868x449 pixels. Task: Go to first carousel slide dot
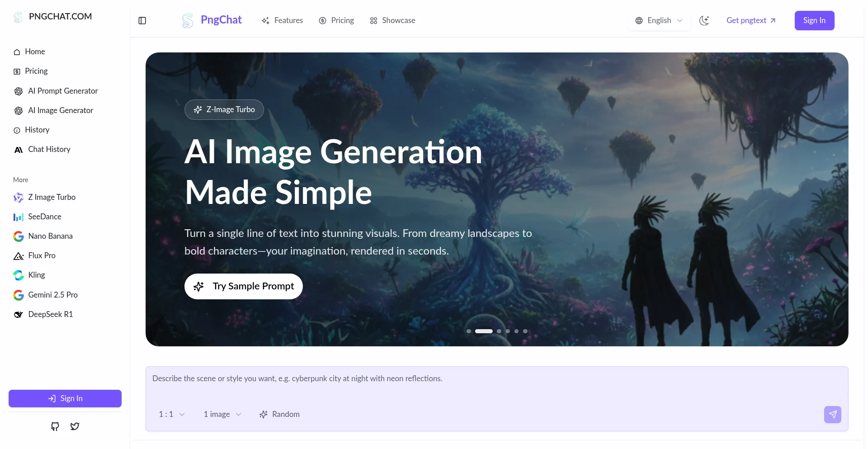469,331
